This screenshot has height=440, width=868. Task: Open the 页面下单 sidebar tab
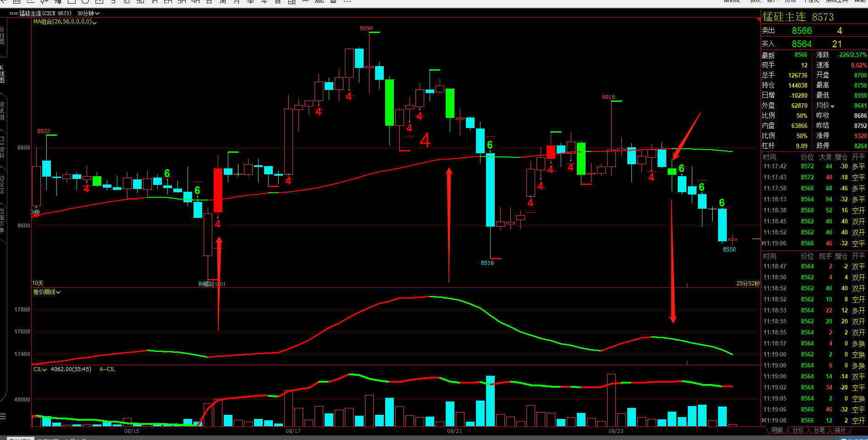(2, 221)
